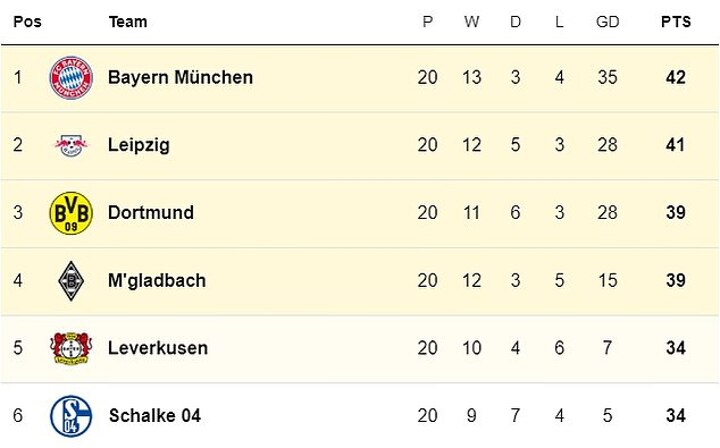Click the Team column header
Screen dimensions: 720x448
click(x=128, y=21)
